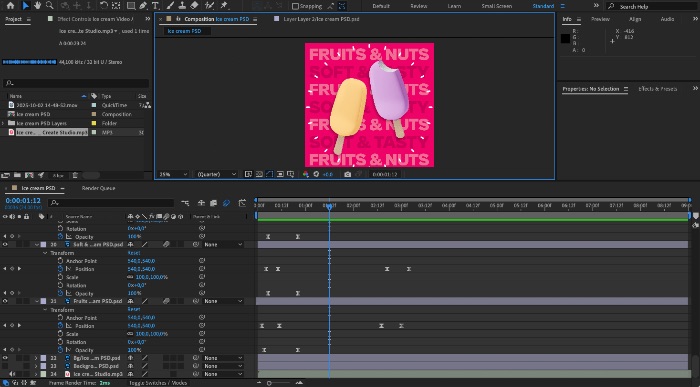Toggle visibility of layer 22

tap(5, 358)
